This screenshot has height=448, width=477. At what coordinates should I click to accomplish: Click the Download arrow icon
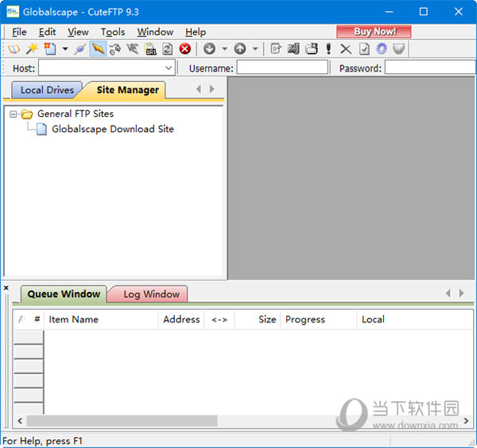[209, 49]
